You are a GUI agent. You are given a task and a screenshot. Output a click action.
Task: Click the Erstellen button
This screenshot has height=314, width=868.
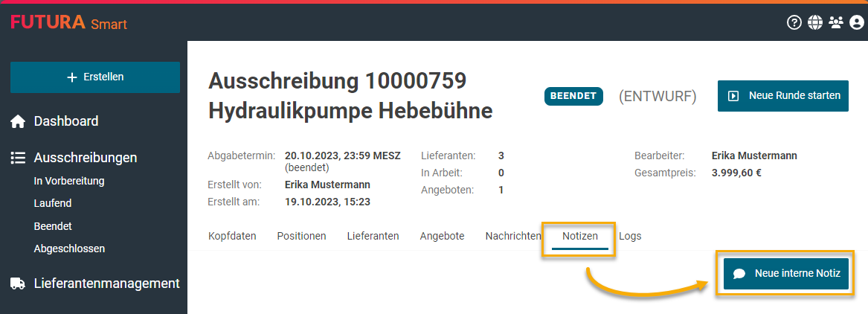95,77
